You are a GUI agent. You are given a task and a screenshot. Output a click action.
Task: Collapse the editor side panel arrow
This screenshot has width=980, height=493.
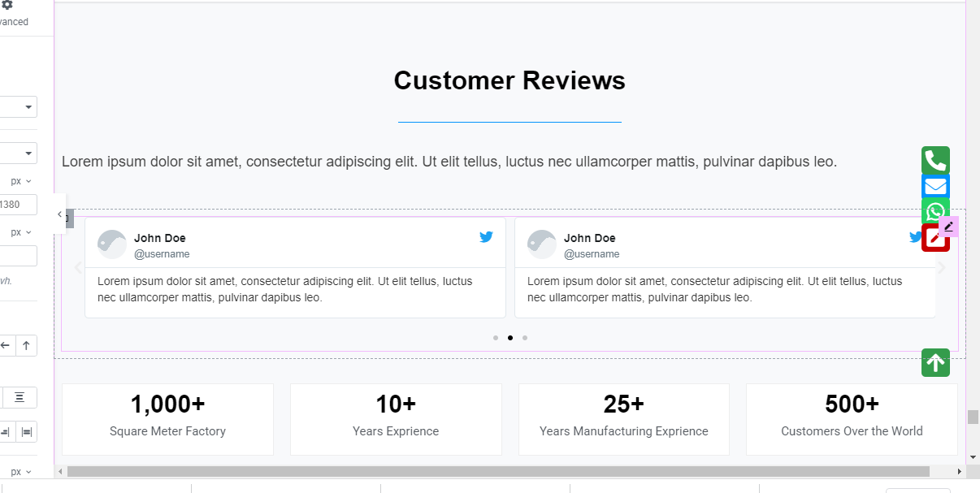[59, 214]
